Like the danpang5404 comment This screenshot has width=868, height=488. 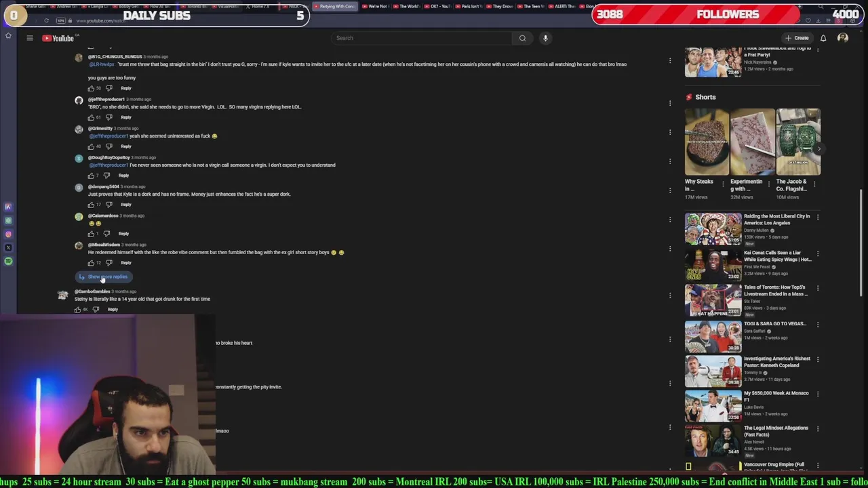point(91,205)
